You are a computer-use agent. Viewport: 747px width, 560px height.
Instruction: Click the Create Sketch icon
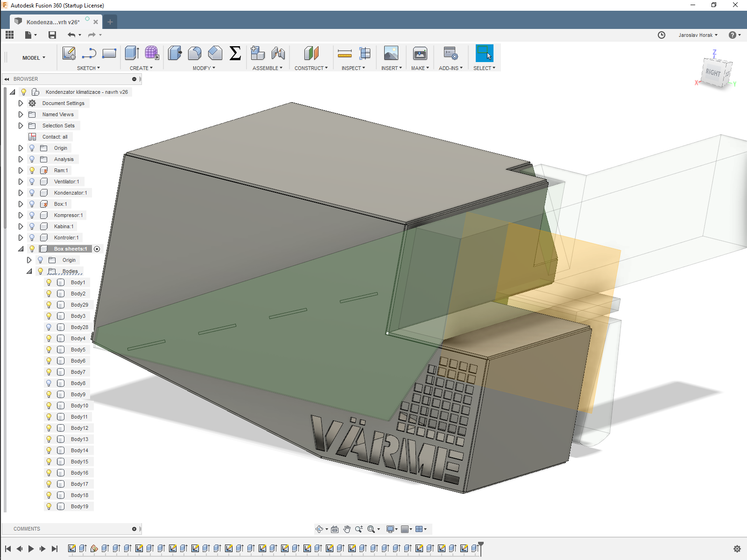(x=69, y=53)
